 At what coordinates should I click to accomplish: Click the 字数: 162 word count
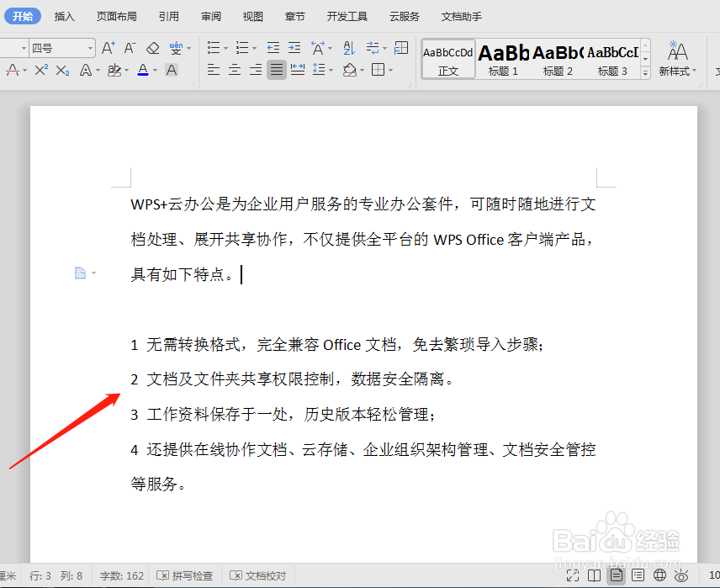tap(122, 575)
